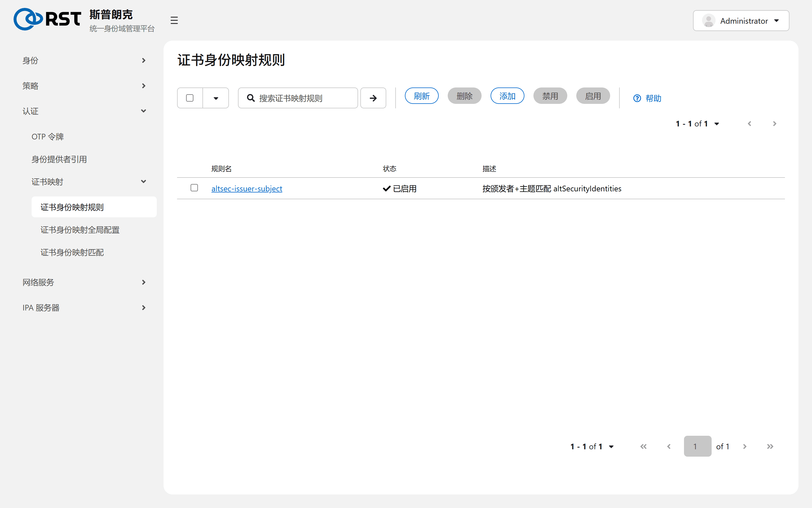
Task: Click the 描述 column header
Action: tap(489, 169)
